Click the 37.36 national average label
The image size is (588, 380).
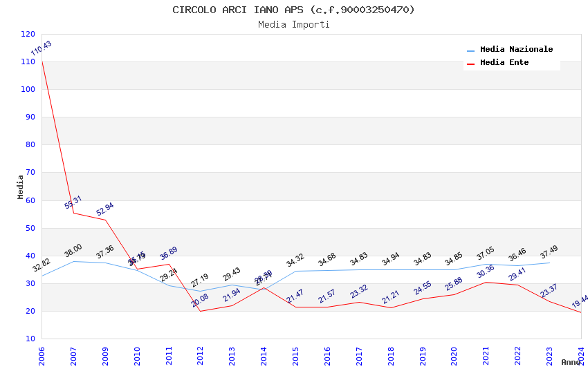coord(105,252)
